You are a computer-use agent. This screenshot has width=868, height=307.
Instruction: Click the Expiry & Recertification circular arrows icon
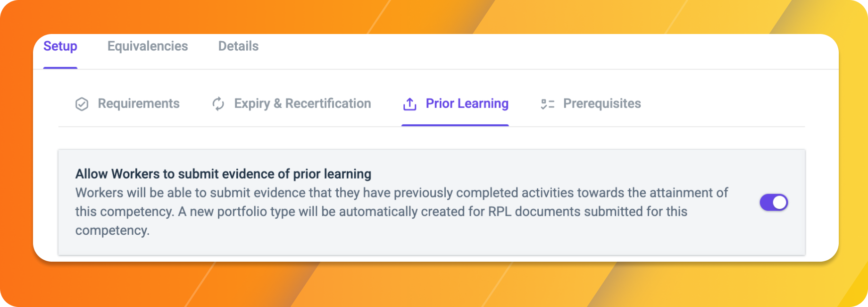[218, 104]
